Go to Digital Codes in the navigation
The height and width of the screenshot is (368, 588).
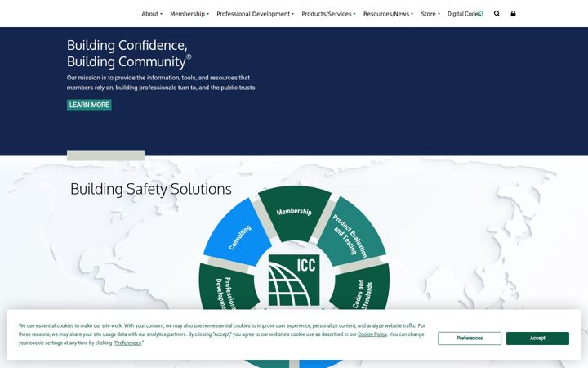coord(465,14)
